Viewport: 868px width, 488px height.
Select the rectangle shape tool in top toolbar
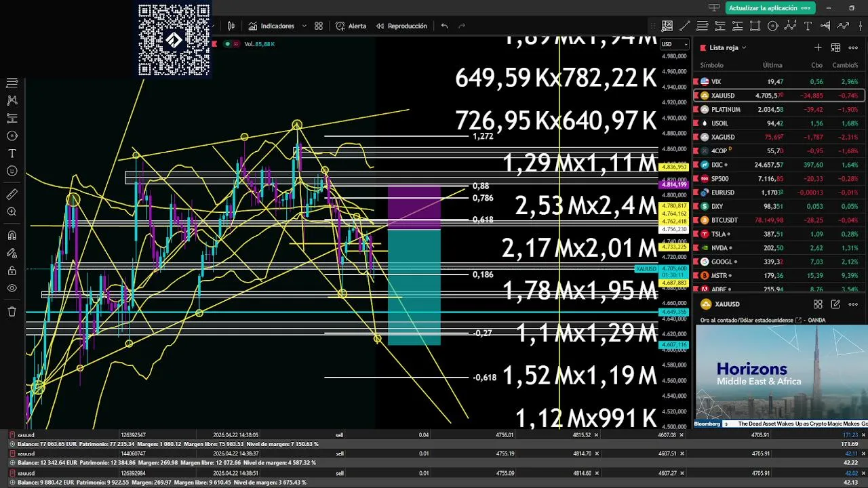(x=755, y=26)
